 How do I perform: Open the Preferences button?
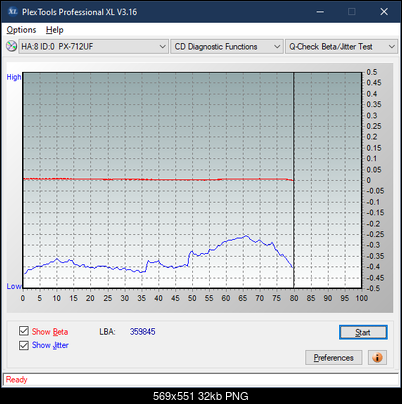point(333,358)
